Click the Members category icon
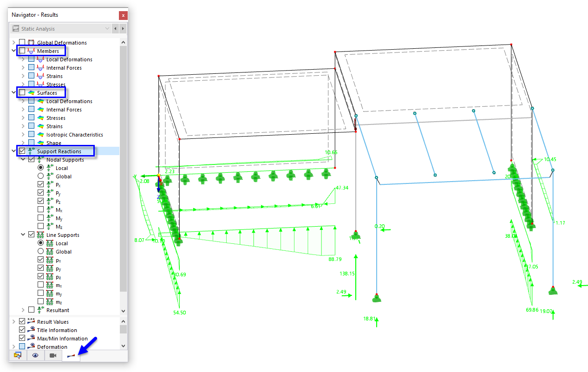Screen dimensions: 588x372 [32, 51]
